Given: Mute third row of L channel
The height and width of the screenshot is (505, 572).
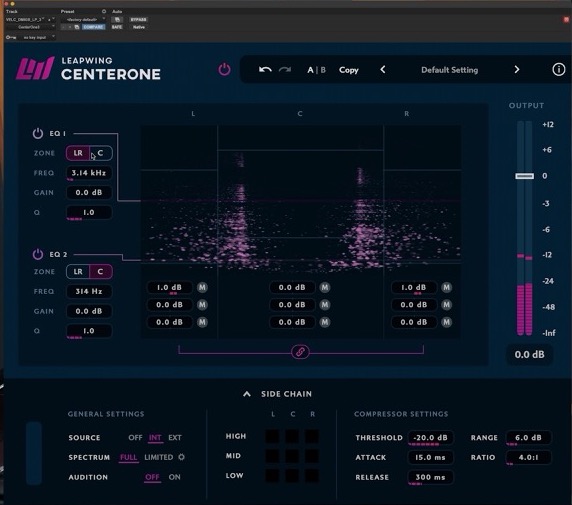Looking at the screenshot, I should (x=202, y=322).
